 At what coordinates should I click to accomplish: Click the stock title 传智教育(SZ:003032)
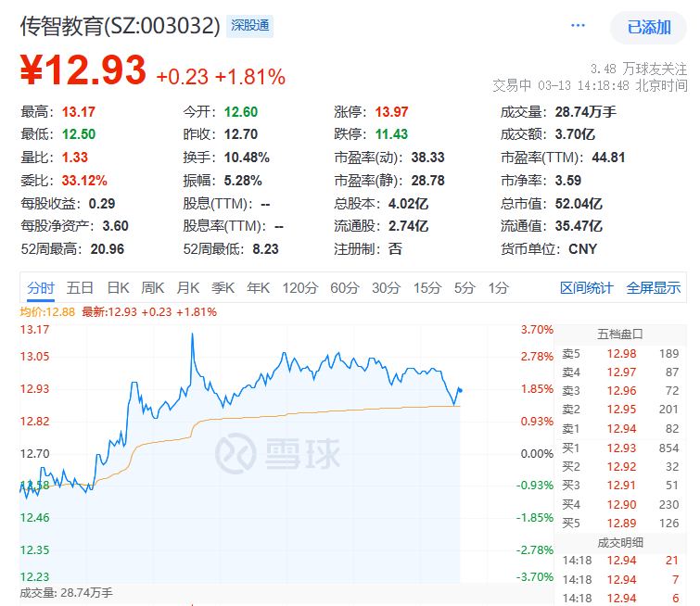121,26
